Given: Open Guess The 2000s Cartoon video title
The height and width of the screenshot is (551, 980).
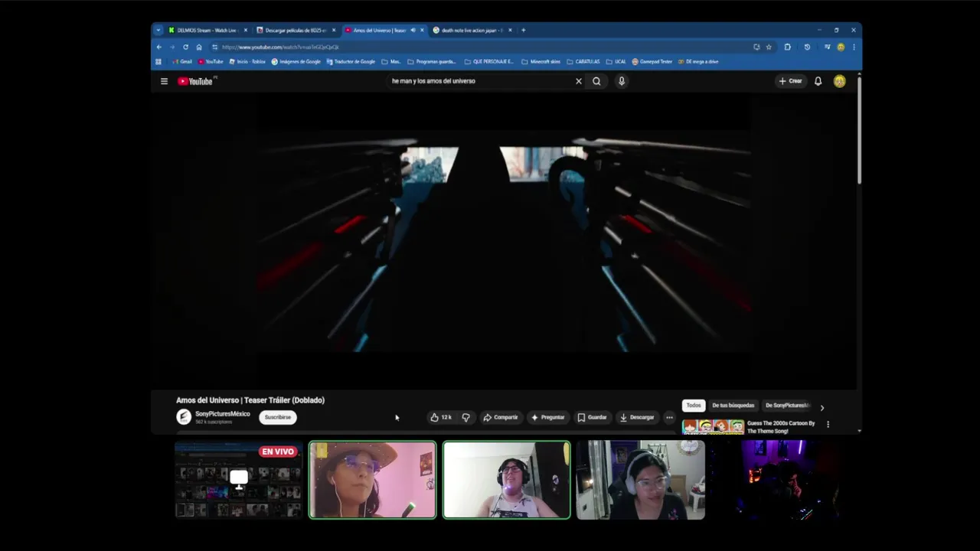Looking at the screenshot, I should pyautogui.click(x=781, y=427).
